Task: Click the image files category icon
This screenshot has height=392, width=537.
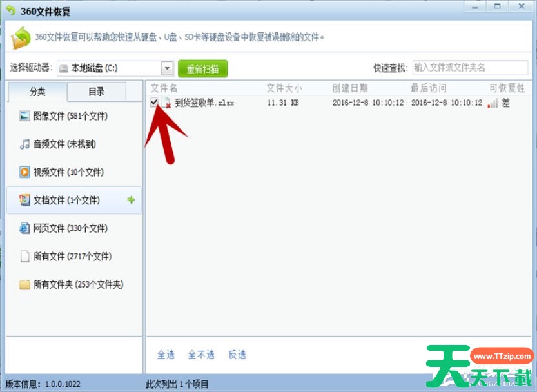Action: (24, 116)
